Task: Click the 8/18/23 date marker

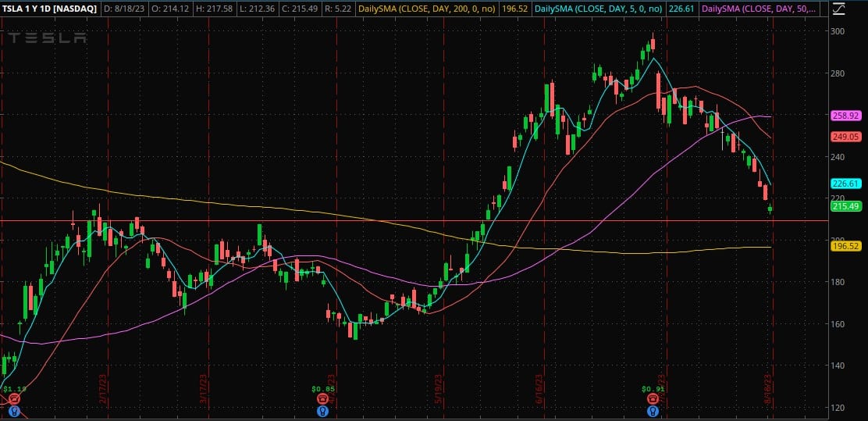Action: 768,390
